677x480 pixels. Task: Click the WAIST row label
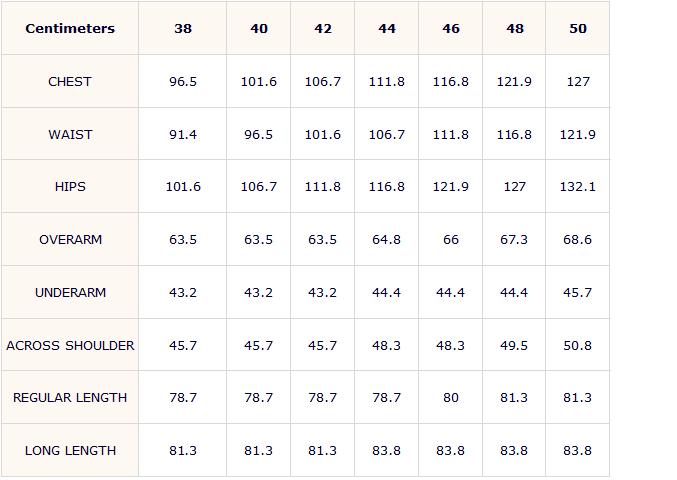pyautogui.click(x=70, y=135)
